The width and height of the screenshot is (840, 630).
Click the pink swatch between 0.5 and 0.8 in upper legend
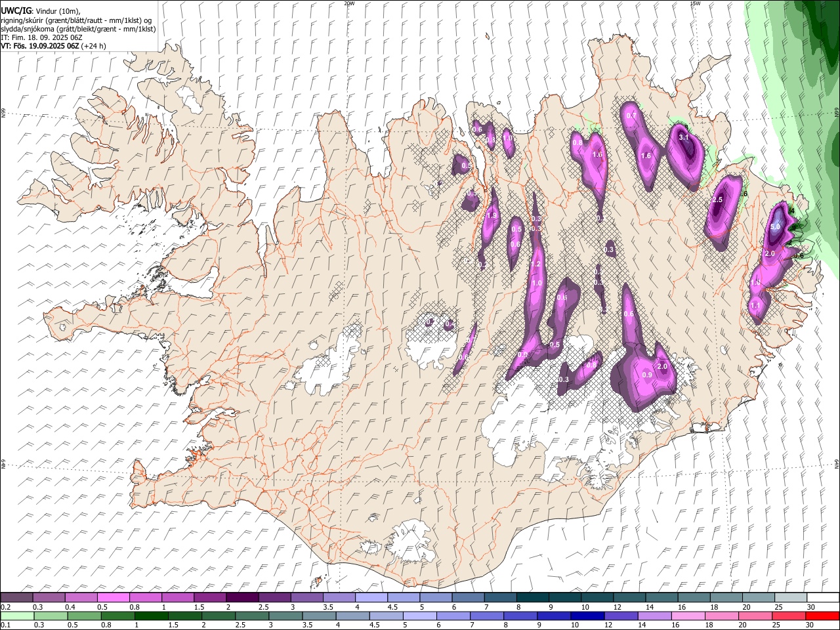point(114,598)
